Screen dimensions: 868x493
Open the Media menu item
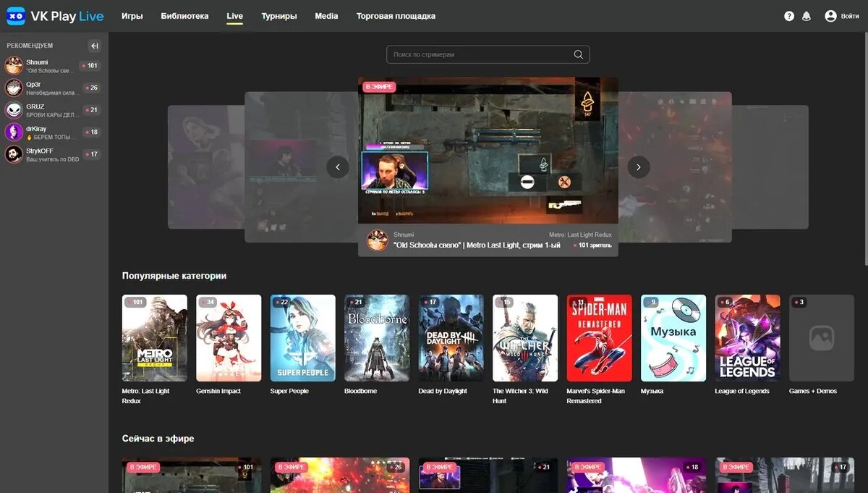pos(326,16)
